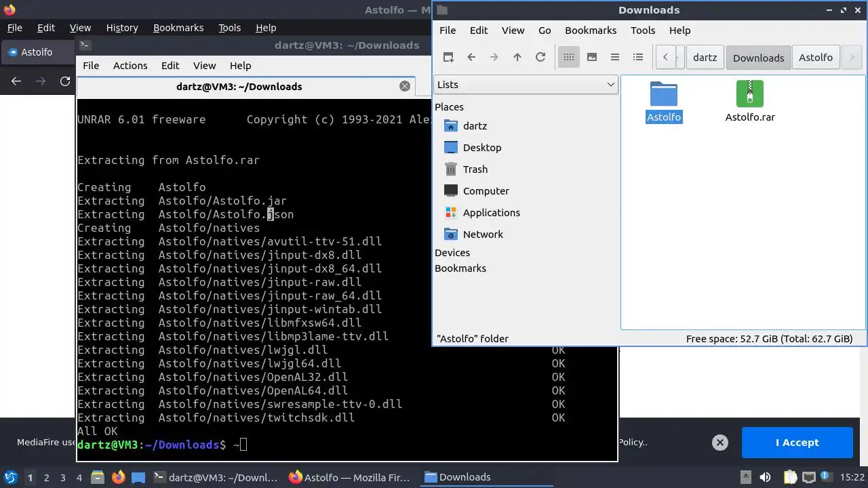Open Go menu in file manager
Viewport: 868px width, 488px height.
pos(545,30)
